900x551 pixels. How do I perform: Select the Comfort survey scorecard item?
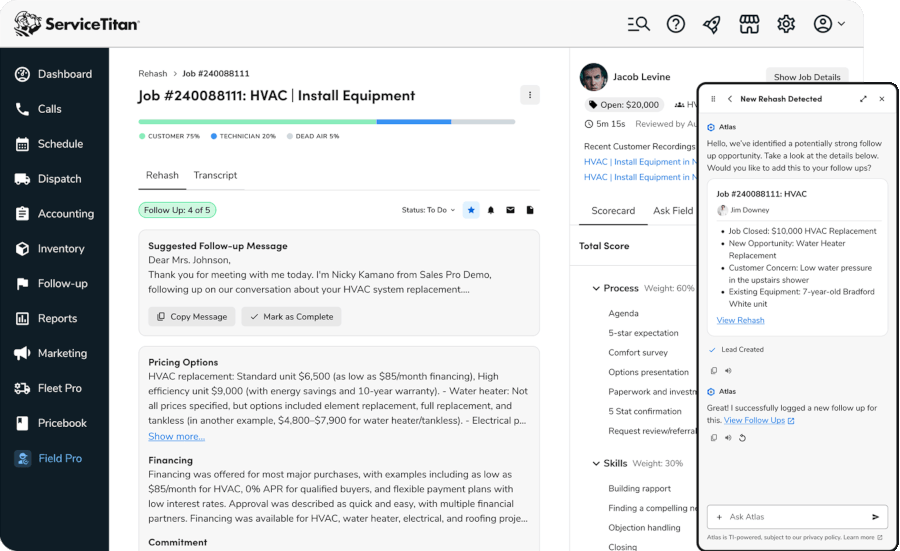point(638,352)
